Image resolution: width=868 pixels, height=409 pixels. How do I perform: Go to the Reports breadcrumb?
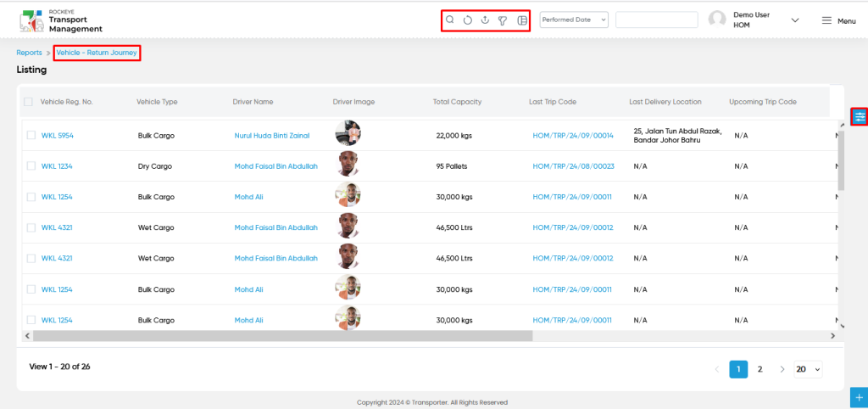[29, 53]
